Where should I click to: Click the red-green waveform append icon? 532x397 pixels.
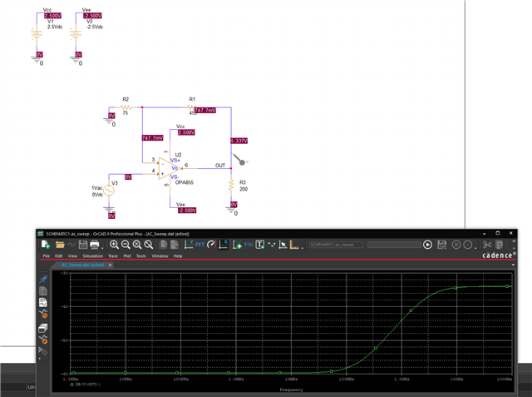click(71, 245)
